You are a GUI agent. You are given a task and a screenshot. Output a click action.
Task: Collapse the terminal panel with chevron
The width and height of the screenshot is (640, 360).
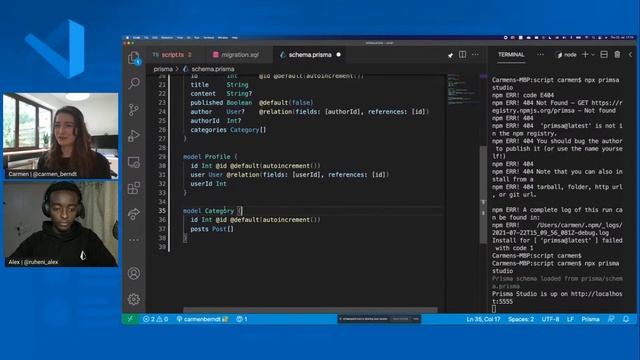(631, 55)
